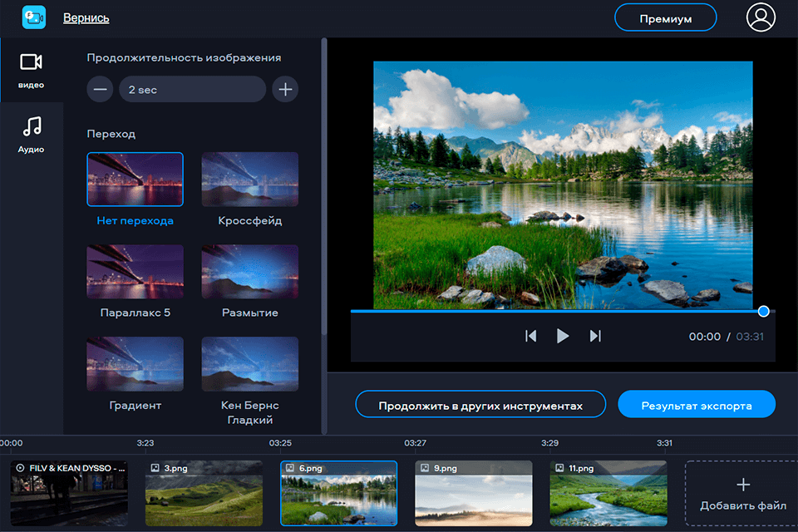Select the Параллакс 5 transition
The image size is (798, 532).
135,271
